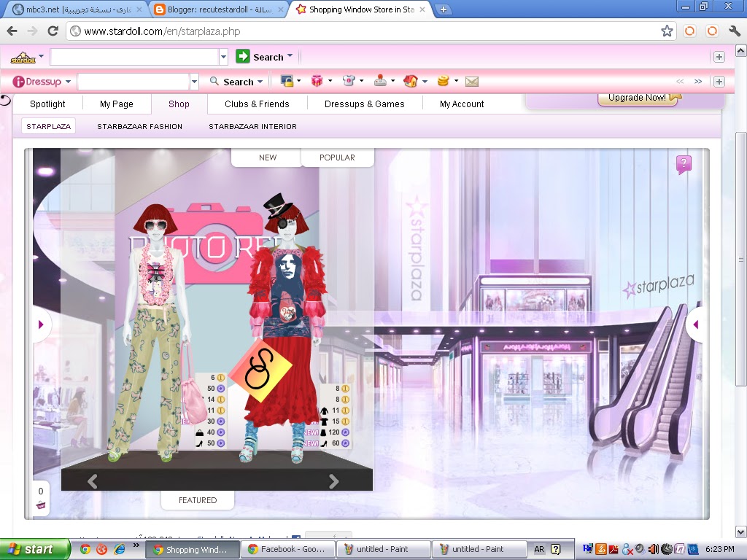Open Clubs & Friends menu tab
The height and width of the screenshot is (560, 747).
tap(258, 104)
